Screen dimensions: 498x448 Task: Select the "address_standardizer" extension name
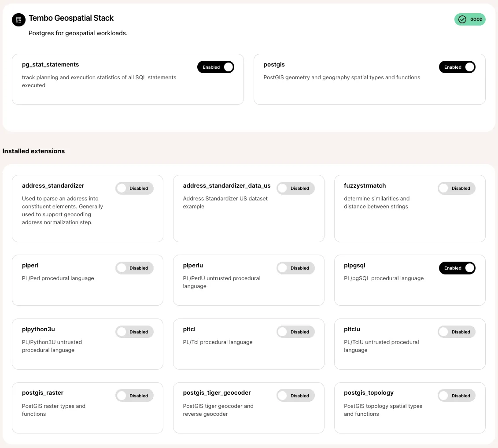[53, 185]
